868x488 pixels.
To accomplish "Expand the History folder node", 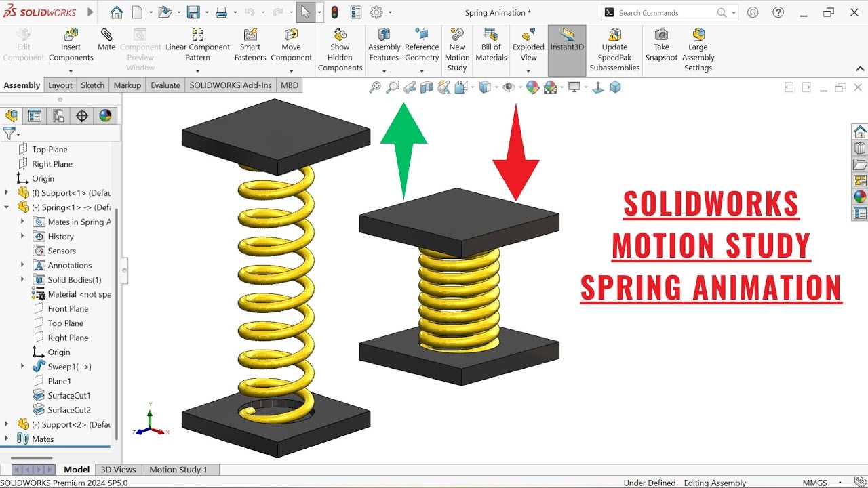I will pos(22,236).
